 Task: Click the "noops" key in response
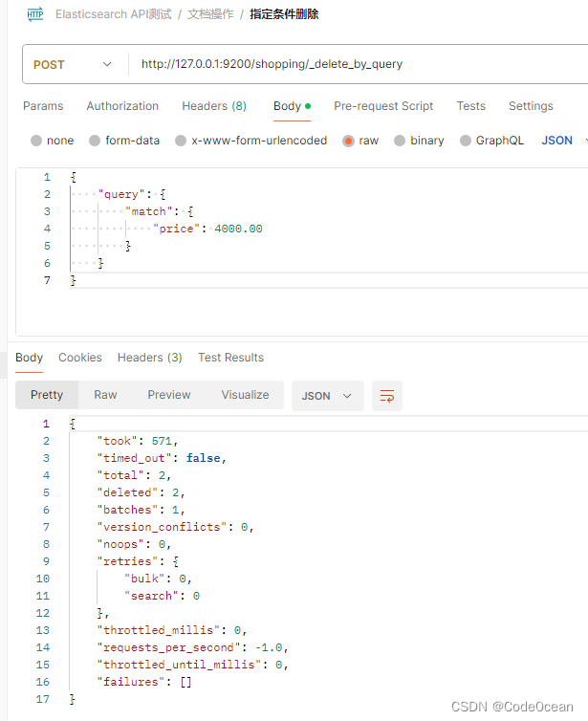point(120,544)
